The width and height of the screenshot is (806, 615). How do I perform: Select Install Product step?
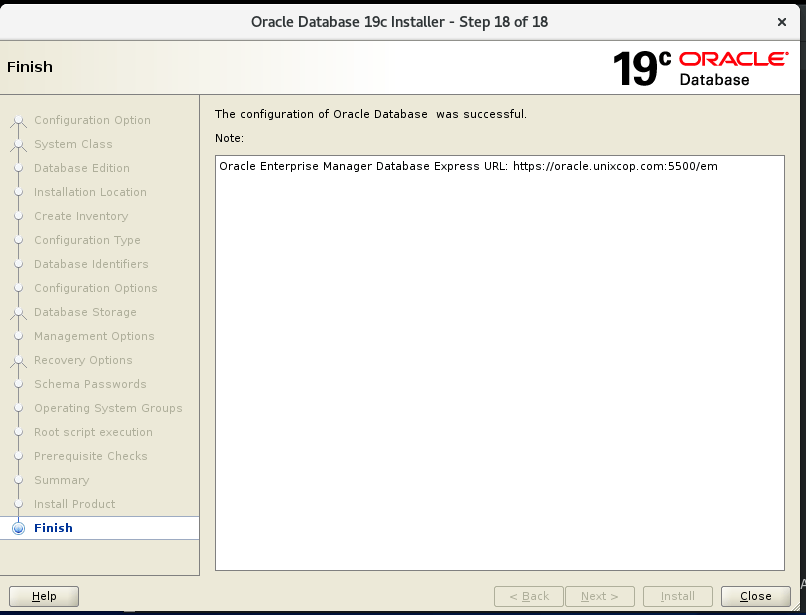point(75,504)
